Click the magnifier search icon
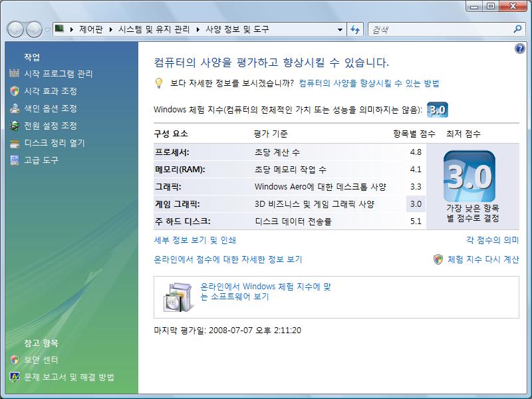The image size is (532, 399). coord(517,29)
